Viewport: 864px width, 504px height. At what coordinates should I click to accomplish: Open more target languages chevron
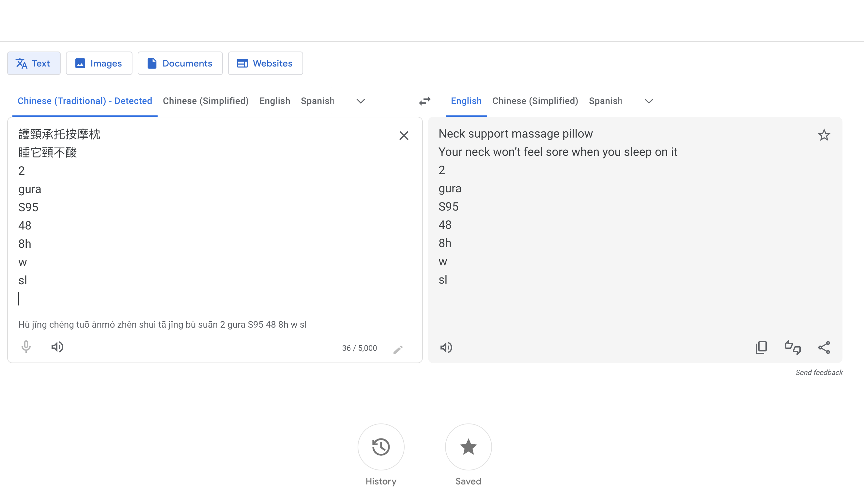tap(648, 101)
